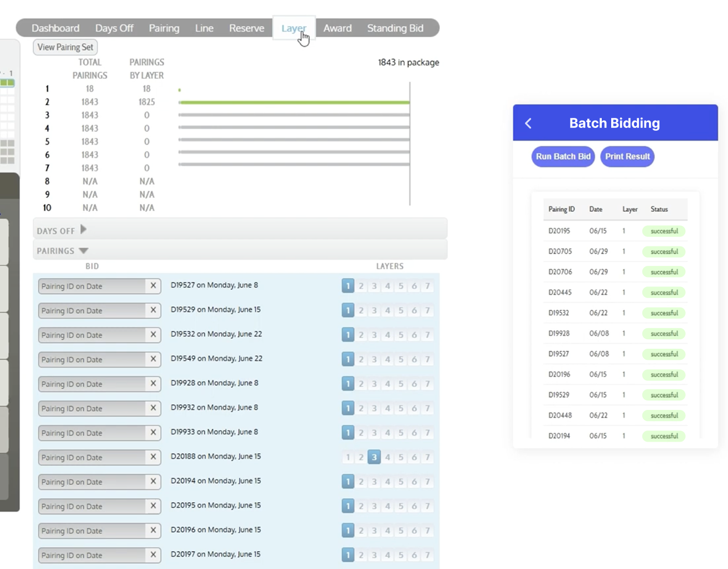Viewport: 728px width, 569px height.
Task: Open the Award tab
Action: click(x=338, y=28)
